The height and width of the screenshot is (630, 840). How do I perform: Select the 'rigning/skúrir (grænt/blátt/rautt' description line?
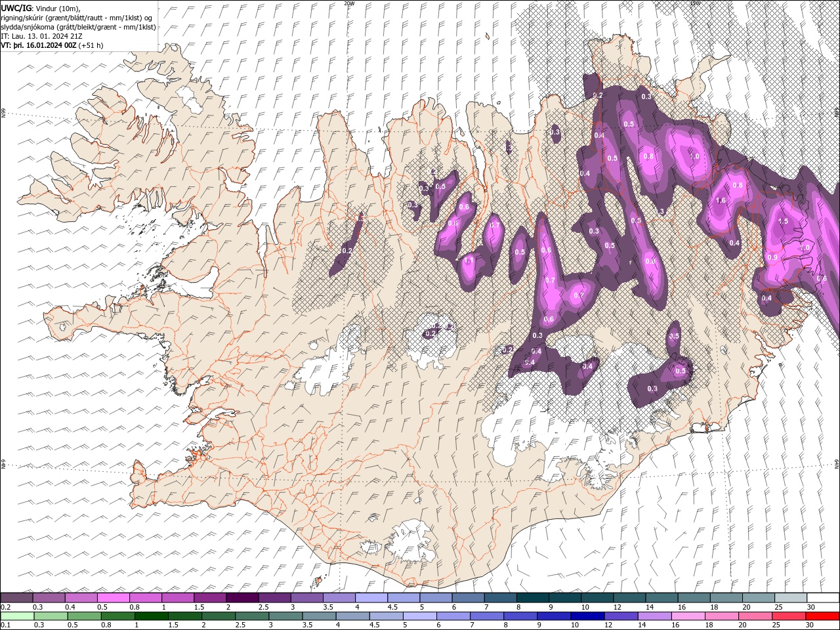click(x=77, y=18)
